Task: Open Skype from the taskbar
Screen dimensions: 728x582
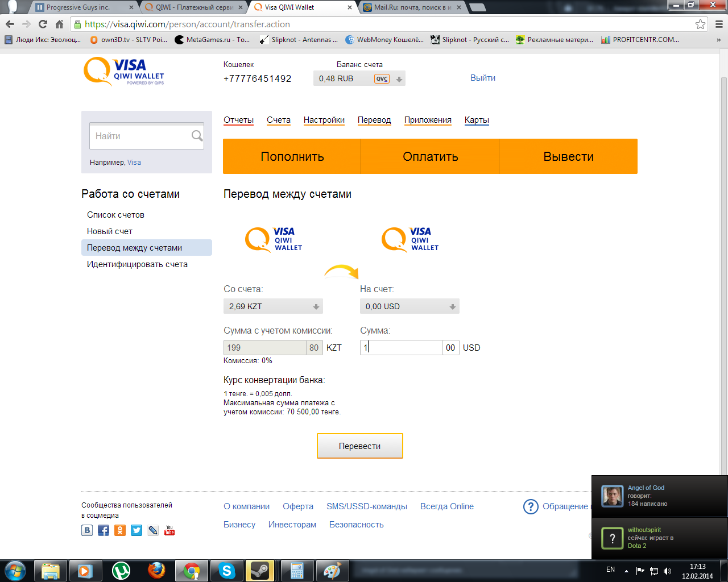Action: (x=227, y=571)
